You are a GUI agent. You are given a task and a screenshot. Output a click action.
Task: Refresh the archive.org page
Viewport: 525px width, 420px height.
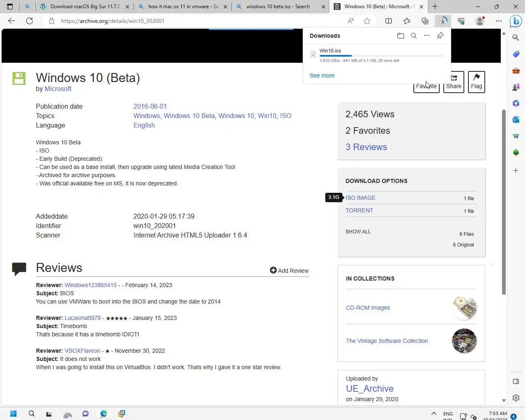[30, 21]
